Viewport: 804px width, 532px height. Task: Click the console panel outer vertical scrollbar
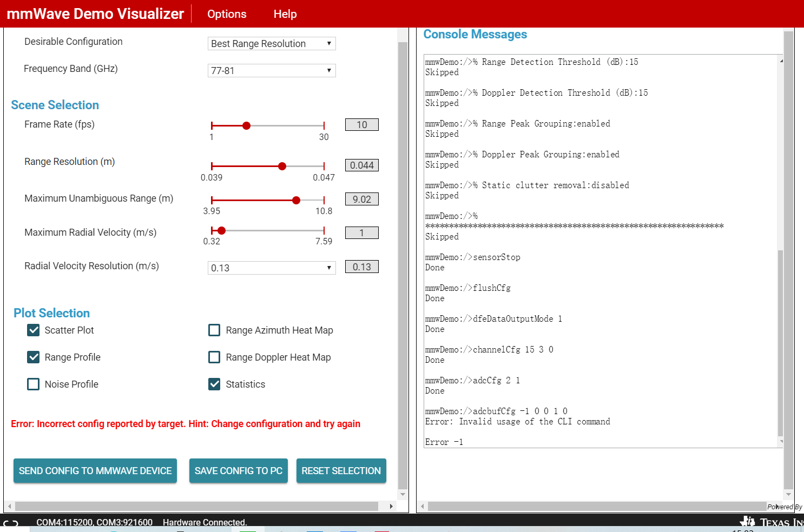click(788, 260)
